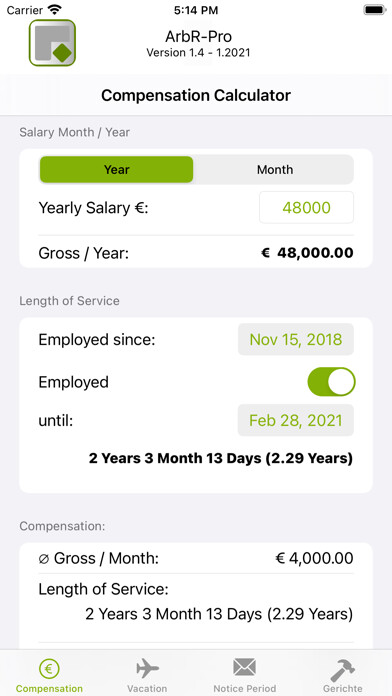
Task: Select the Year salary segment
Action: click(x=117, y=170)
